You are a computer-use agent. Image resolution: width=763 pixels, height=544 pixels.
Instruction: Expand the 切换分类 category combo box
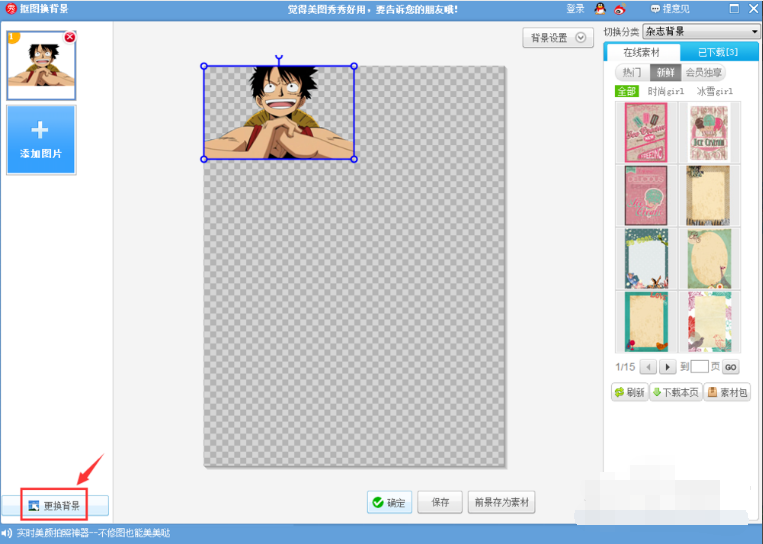pos(701,32)
